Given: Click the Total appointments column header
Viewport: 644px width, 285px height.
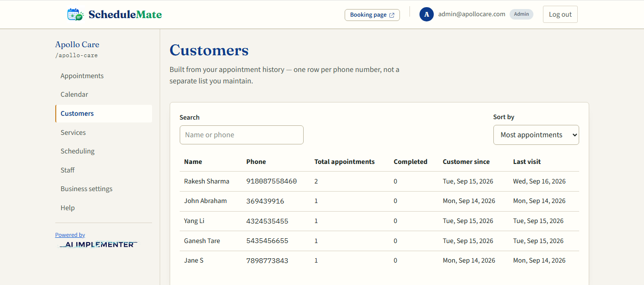Looking at the screenshot, I should click(x=345, y=162).
